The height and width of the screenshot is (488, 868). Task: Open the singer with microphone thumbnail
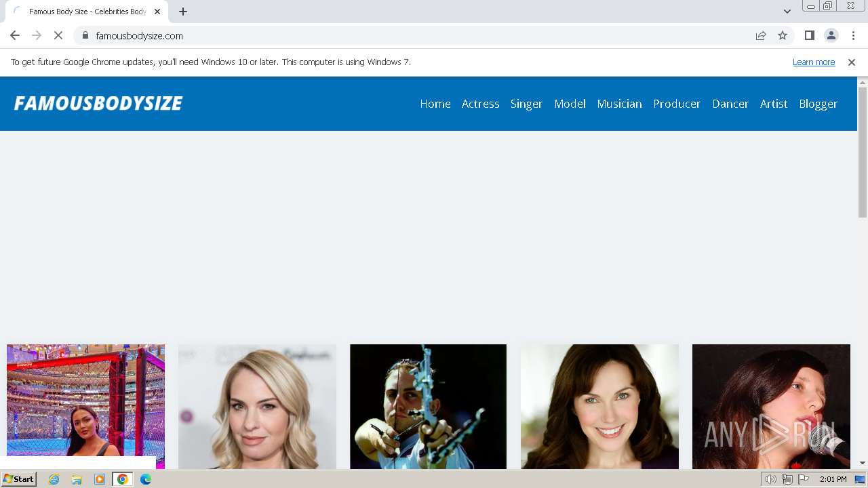[771, 406]
